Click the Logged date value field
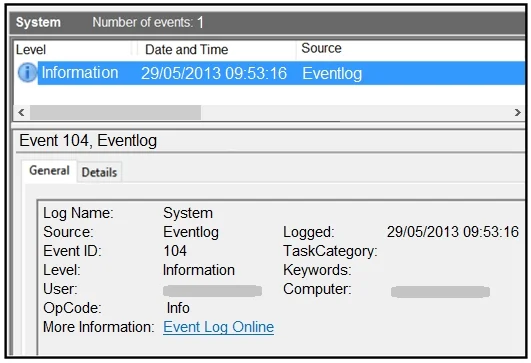The width and height of the screenshot is (531, 363). (x=453, y=232)
